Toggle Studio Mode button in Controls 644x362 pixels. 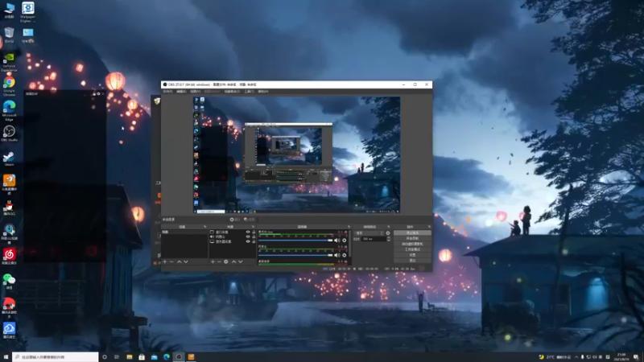click(412, 249)
